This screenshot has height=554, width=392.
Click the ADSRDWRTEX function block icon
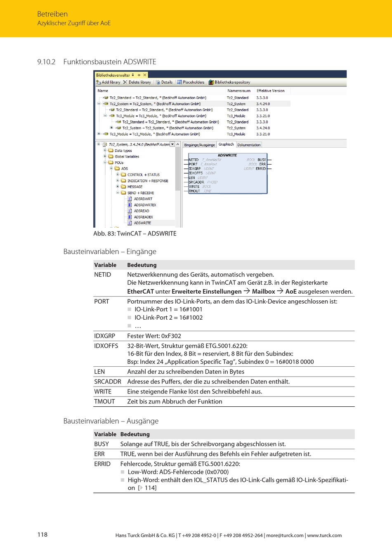[130, 205]
